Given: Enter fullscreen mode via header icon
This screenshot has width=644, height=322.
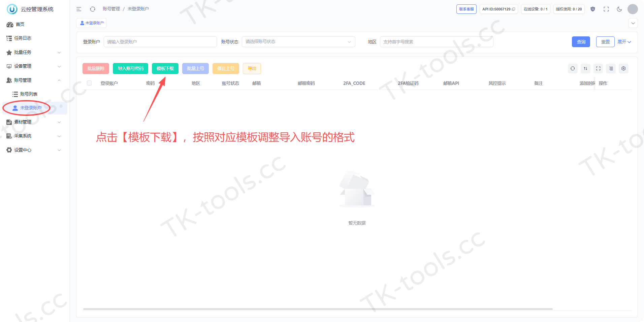Looking at the screenshot, I should pos(606,9).
